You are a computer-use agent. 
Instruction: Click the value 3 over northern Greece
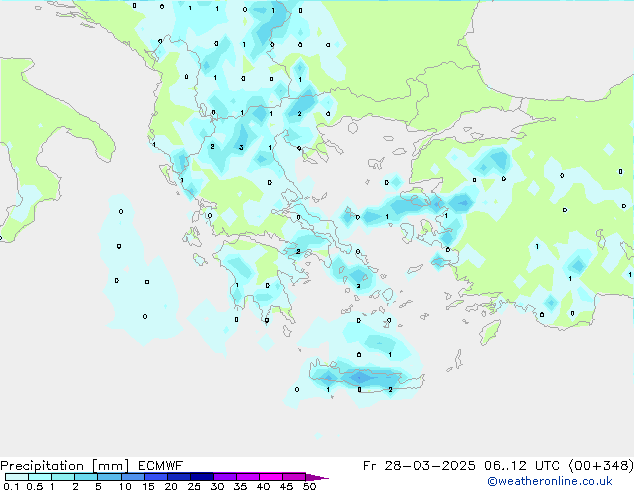tap(241, 147)
